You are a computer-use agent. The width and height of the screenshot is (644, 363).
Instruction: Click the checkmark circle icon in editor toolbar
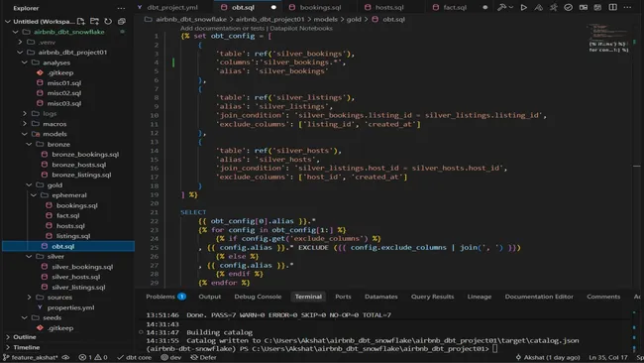pyautogui.click(x=568, y=7)
